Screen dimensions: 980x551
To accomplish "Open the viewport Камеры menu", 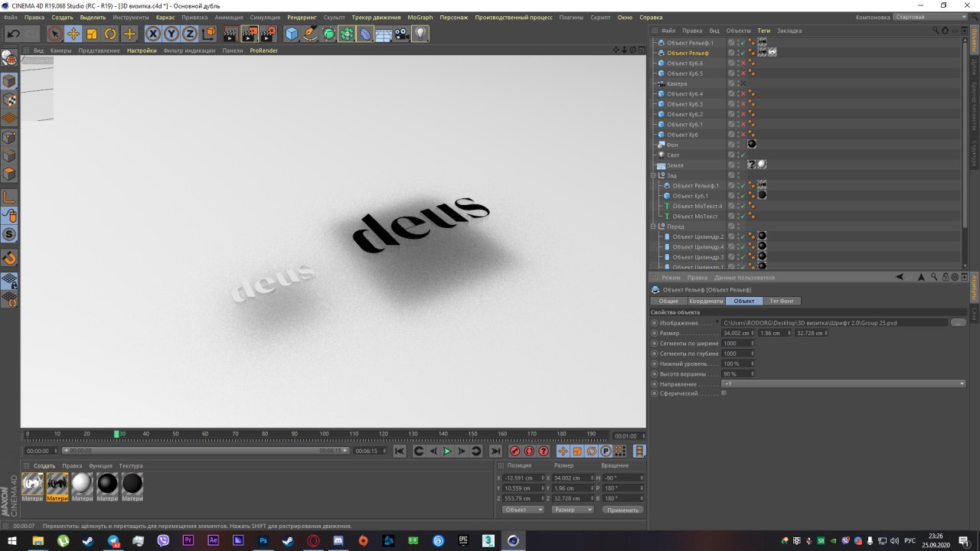I will tap(60, 51).
